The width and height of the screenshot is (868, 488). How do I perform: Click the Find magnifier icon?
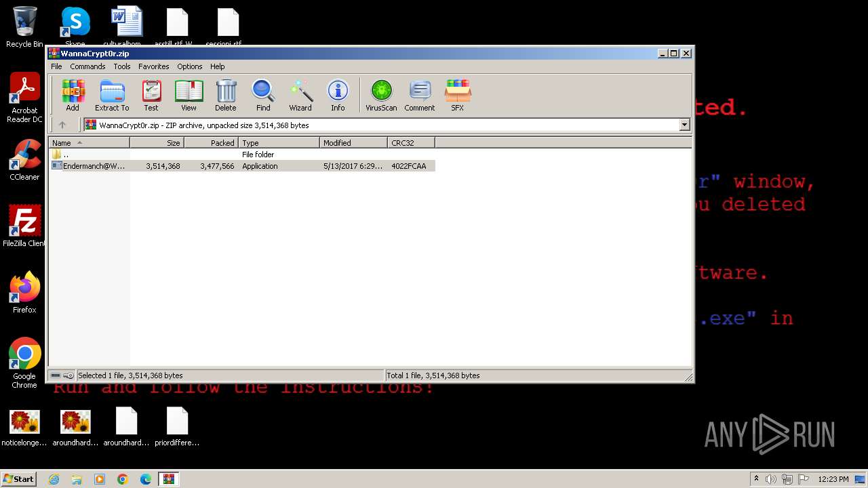coord(263,95)
